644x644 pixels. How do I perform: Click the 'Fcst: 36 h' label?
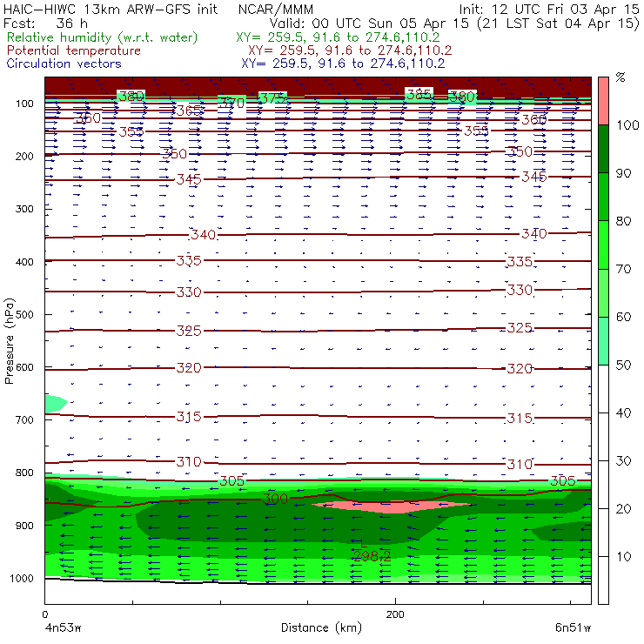coord(45,23)
